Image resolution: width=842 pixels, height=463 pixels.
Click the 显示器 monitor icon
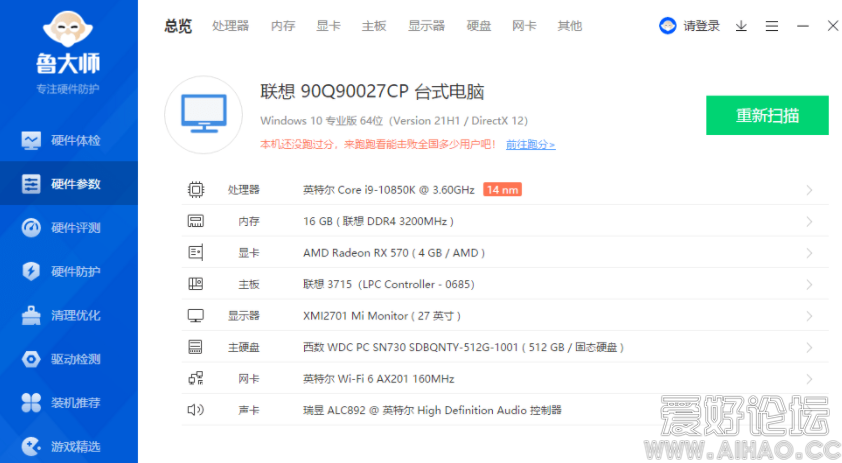pos(195,315)
